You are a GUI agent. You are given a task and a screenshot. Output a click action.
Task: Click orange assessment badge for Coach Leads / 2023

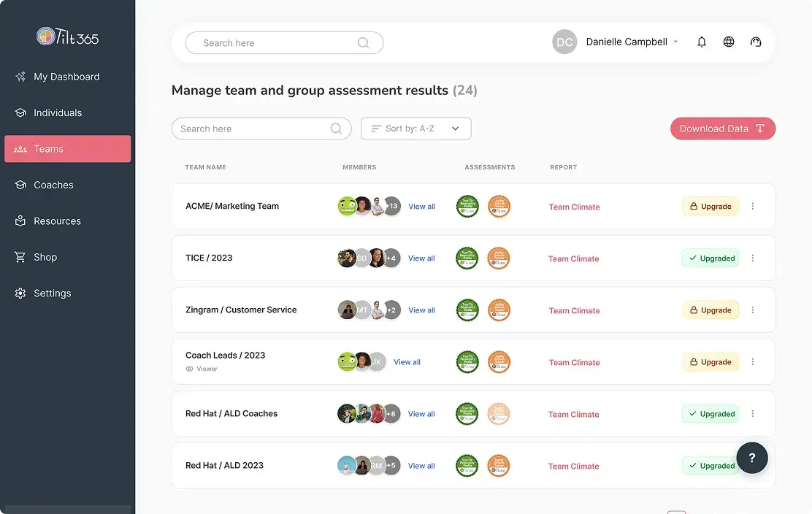tap(499, 362)
